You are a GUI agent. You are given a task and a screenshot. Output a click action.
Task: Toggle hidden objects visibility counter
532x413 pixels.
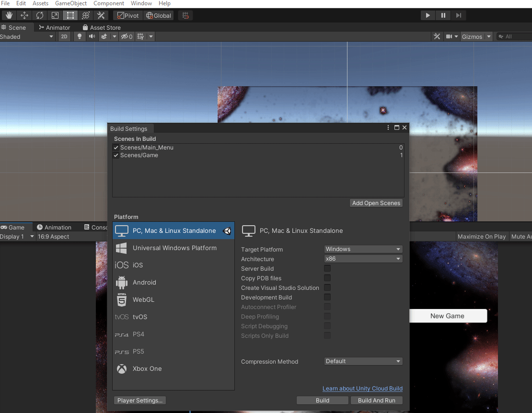click(127, 36)
